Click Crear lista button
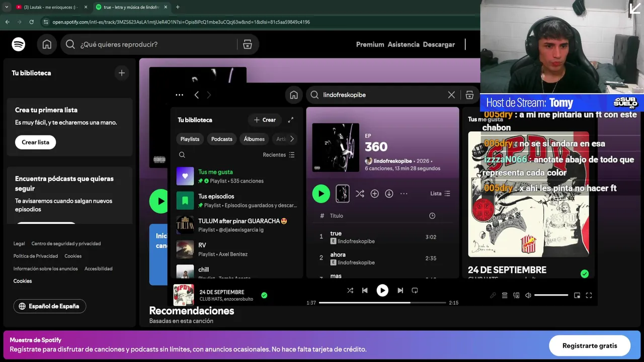The height and width of the screenshot is (362, 644). coord(35,142)
